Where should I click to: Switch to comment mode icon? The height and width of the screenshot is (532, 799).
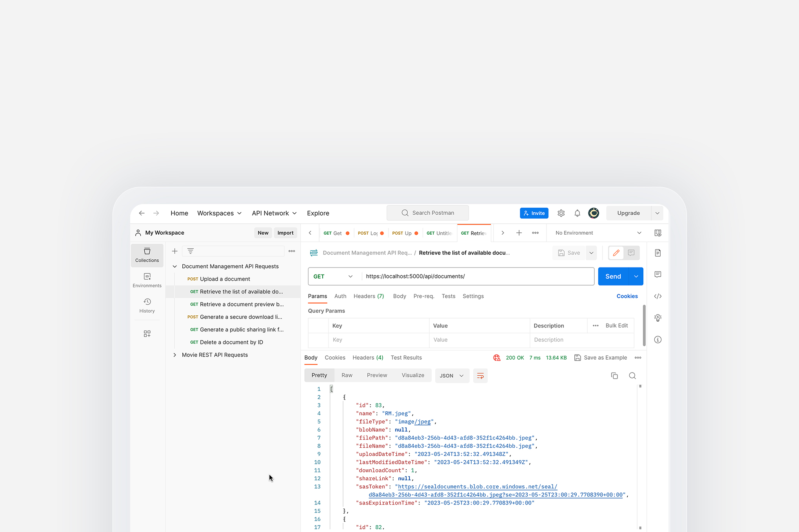coord(631,253)
